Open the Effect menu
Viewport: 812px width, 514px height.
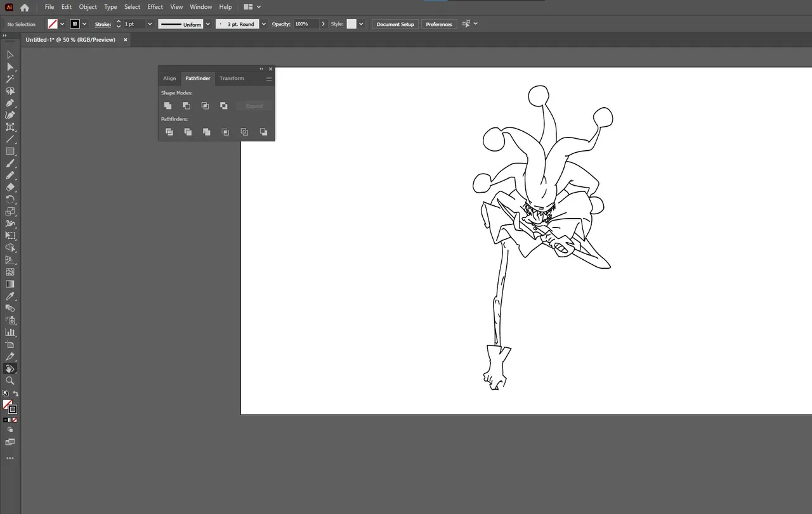tap(155, 7)
